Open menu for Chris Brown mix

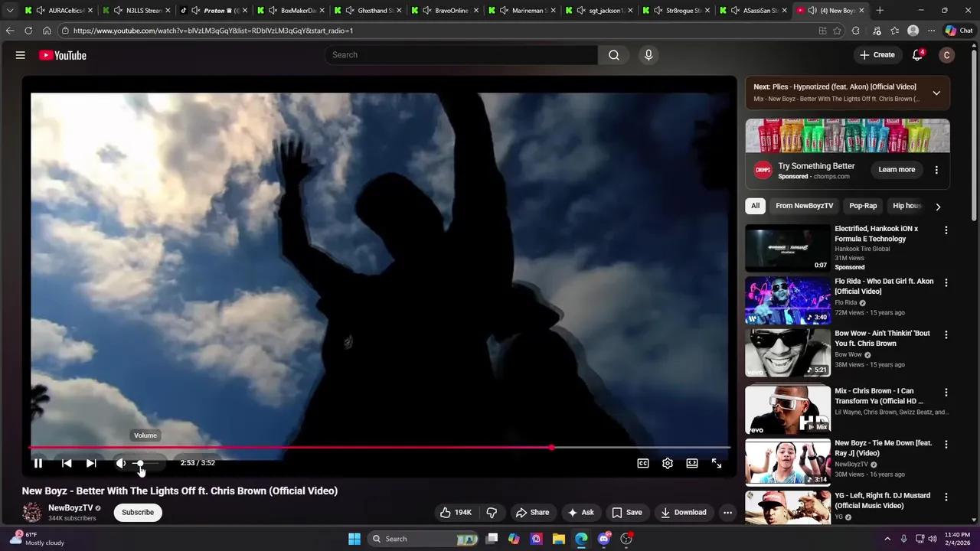click(x=946, y=392)
